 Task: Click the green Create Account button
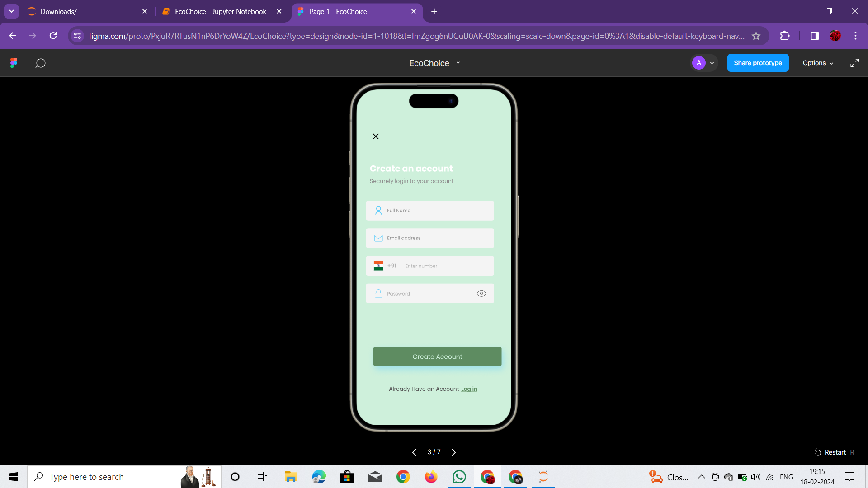click(437, 357)
